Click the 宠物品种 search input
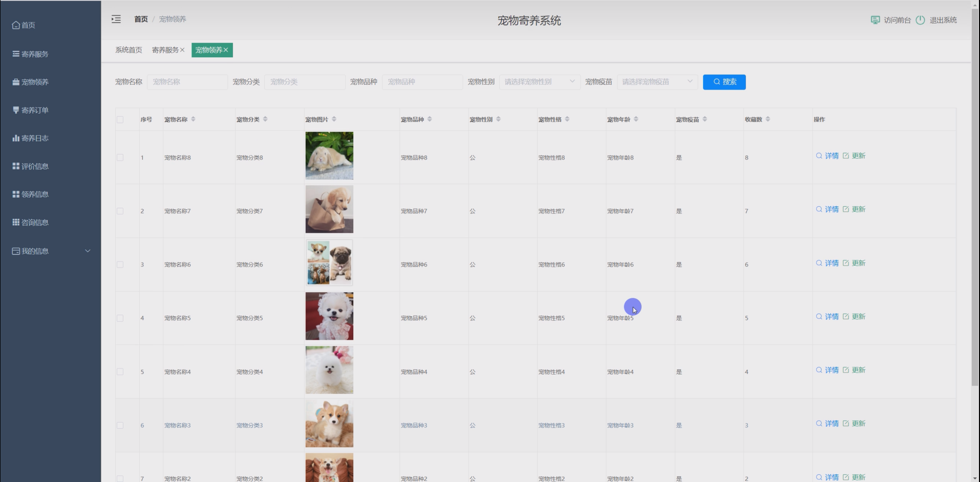The width and height of the screenshot is (980, 482). (422, 82)
